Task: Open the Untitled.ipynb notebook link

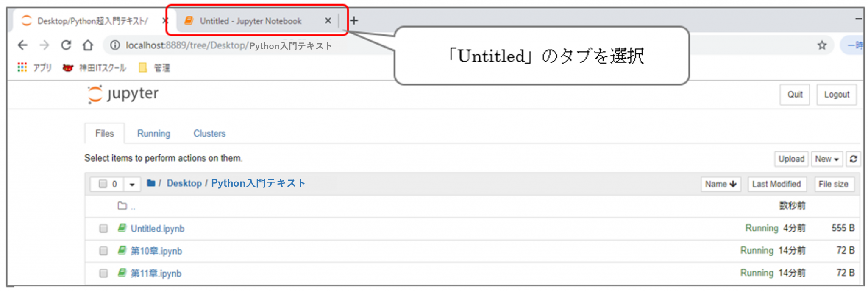Action: point(157,229)
